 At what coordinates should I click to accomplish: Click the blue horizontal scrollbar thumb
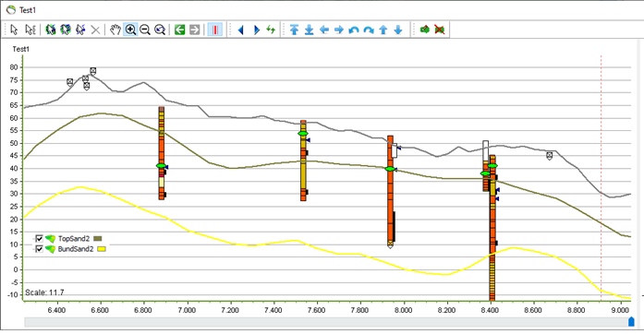point(631,322)
